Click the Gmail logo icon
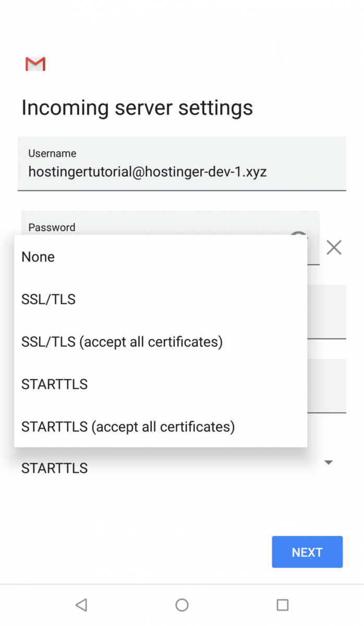 pos(35,64)
